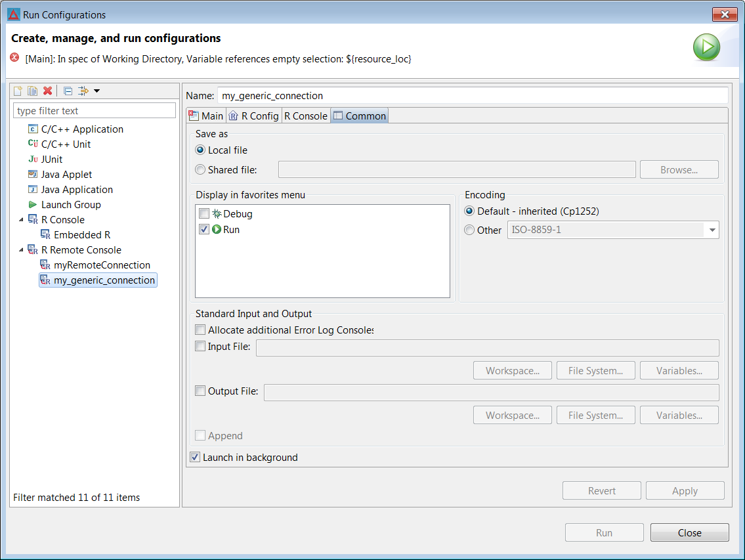Check the Output File checkbox

[x=200, y=391]
